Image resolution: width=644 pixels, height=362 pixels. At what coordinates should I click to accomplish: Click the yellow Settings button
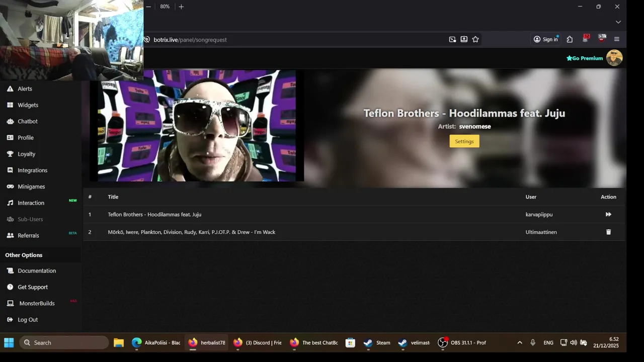(x=464, y=141)
